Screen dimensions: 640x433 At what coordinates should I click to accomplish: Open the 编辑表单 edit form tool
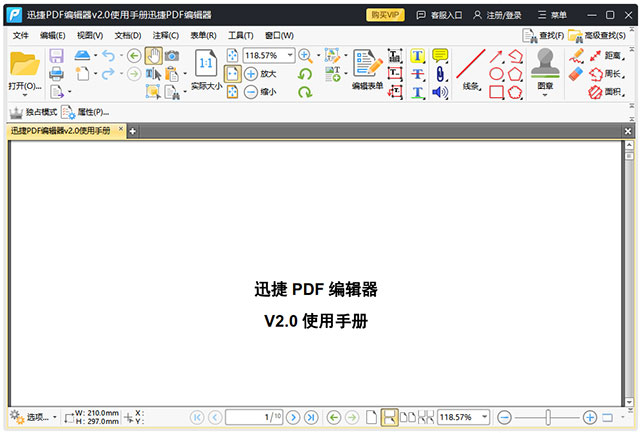tap(368, 69)
